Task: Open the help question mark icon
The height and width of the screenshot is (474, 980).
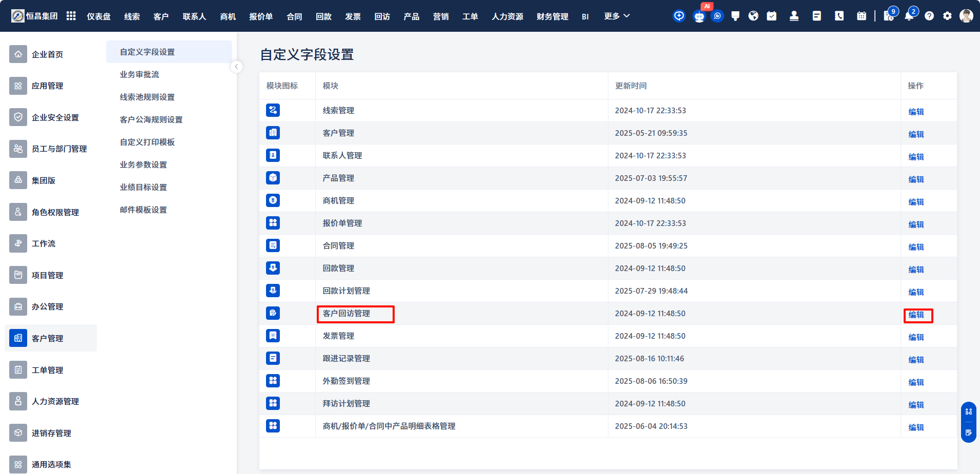Action: coord(929,16)
